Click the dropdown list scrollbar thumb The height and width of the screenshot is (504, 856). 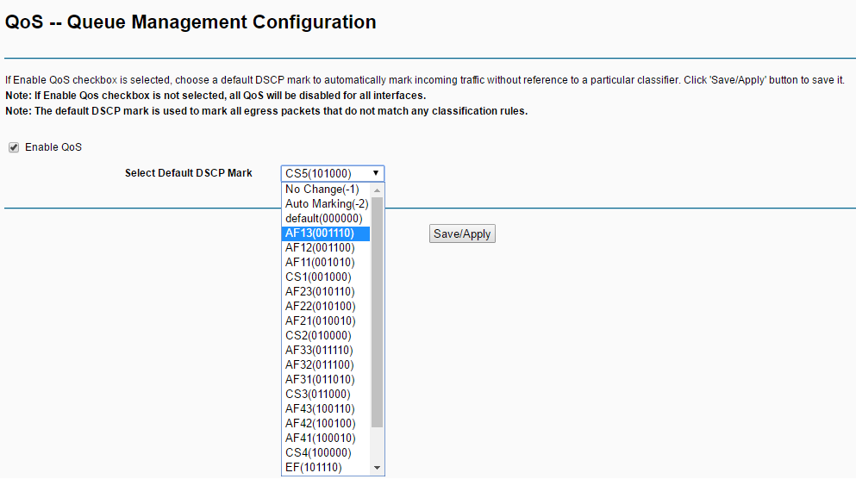[377, 312]
